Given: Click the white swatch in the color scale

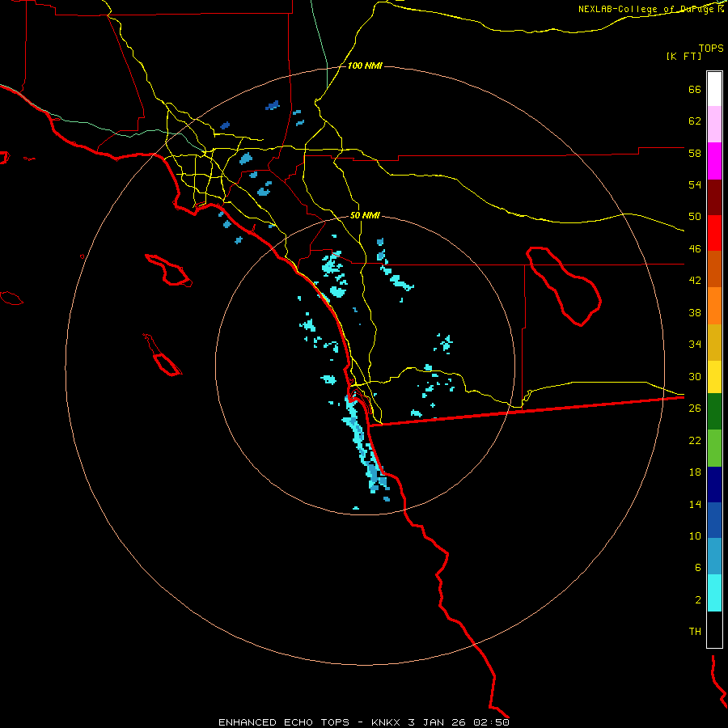Looking at the screenshot, I should tap(714, 89).
